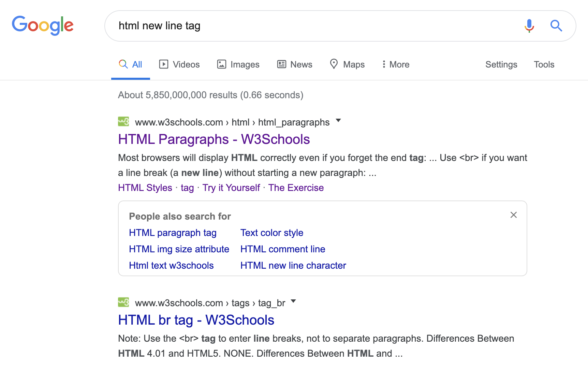Open Settings menu
The height and width of the screenshot is (371, 588).
tap(501, 64)
